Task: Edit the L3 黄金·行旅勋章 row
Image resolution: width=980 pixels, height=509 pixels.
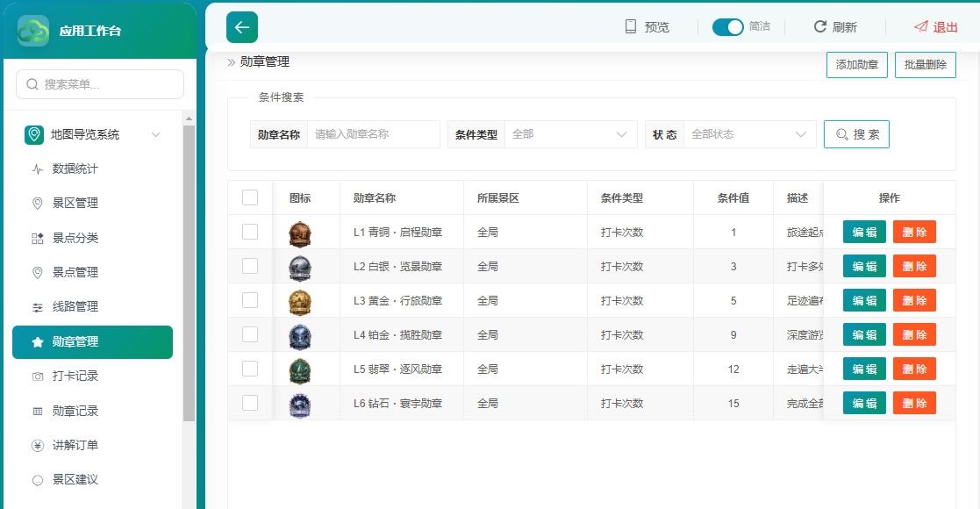Action: click(x=864, y=301)
